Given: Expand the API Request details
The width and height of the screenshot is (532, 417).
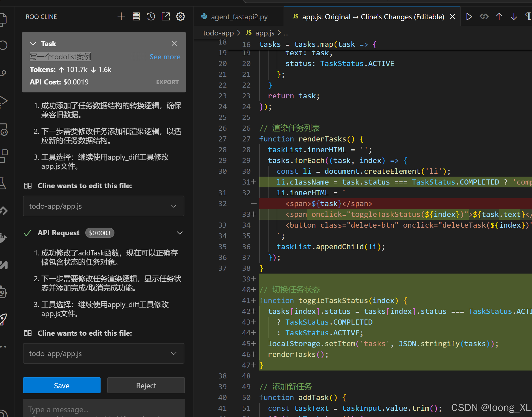Looking at the screenshot, I should click(180, 233).
